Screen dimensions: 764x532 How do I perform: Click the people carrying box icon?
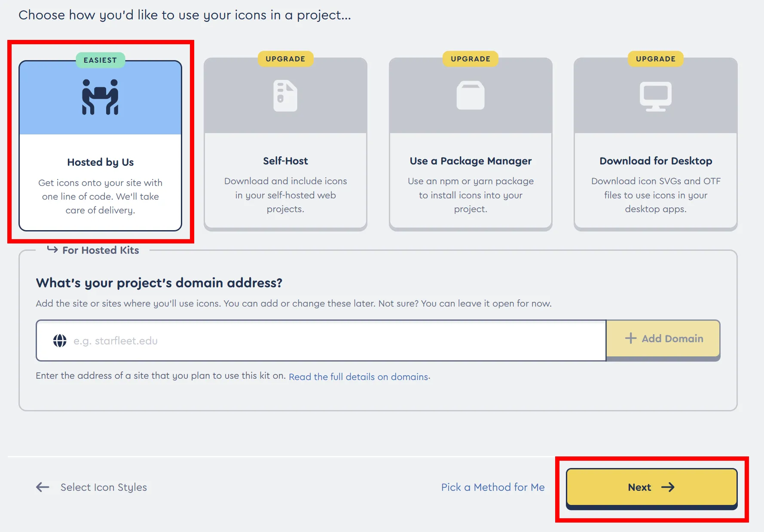tap(100, 97)
